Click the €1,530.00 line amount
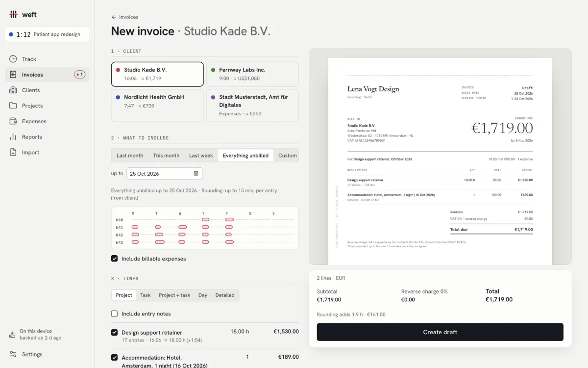The image size is (588, 368). pyautogui.click(x=286, y=331)
